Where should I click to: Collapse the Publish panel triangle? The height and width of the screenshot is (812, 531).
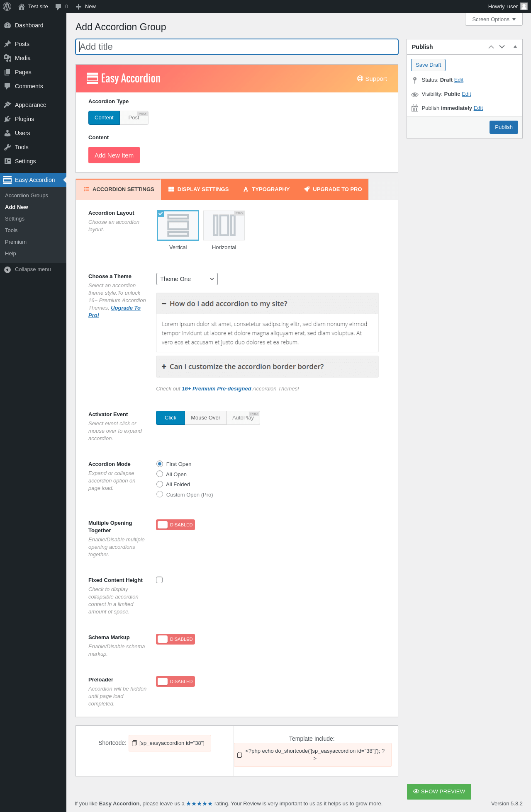(515, 47)
